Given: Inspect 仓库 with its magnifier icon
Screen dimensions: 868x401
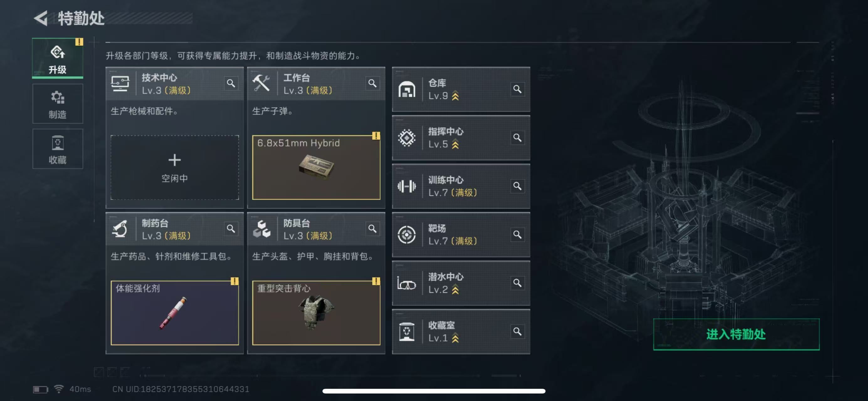Looking at the screenshot, I should (x=517, y=89).
